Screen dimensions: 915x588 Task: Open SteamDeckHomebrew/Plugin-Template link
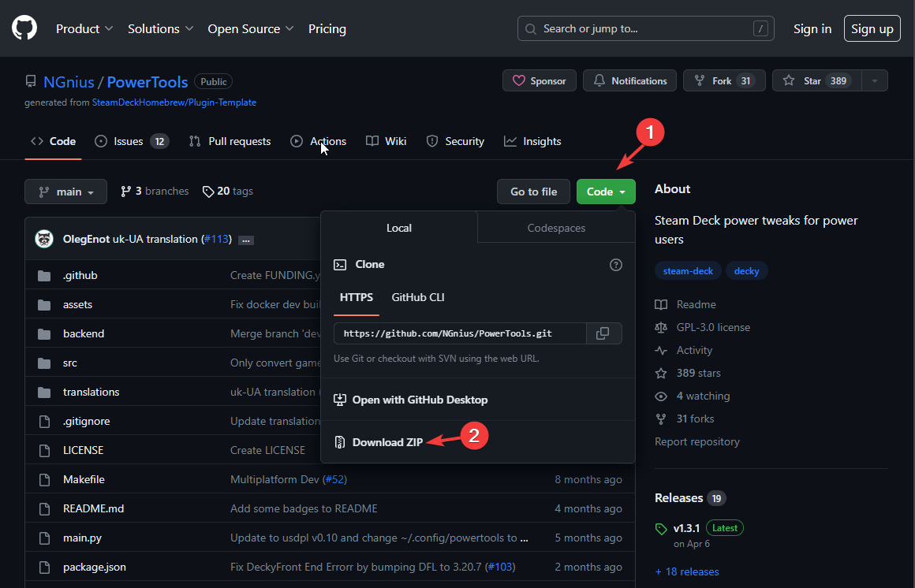coord(174,102)
